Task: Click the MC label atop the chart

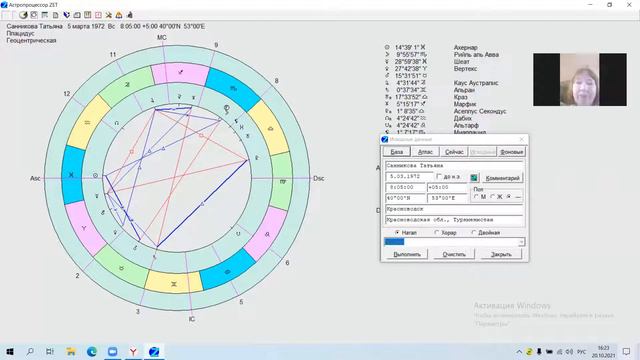Action: pos(162,38)
